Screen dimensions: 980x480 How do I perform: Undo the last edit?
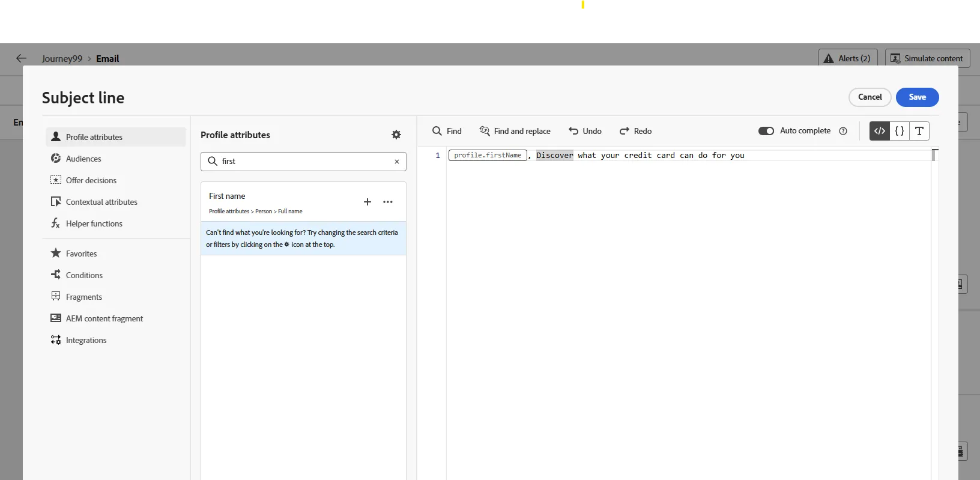pyautogui.click(x=585, y=131)
